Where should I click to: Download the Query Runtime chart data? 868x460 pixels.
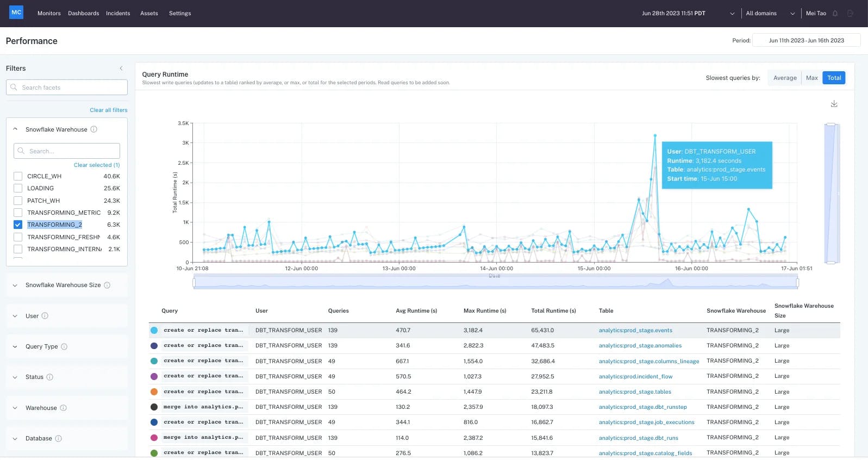point(834,104)
